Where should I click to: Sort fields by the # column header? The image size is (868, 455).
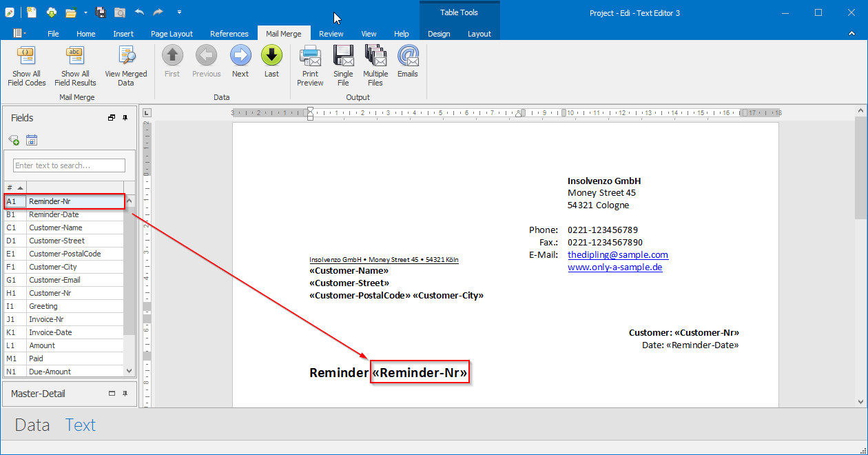tap(15, 188)
